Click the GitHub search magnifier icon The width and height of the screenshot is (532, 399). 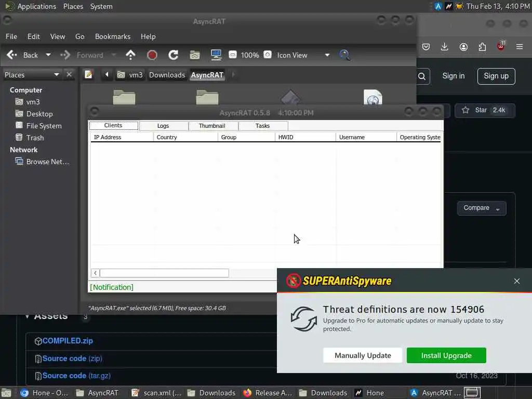[x=422, y=76]
